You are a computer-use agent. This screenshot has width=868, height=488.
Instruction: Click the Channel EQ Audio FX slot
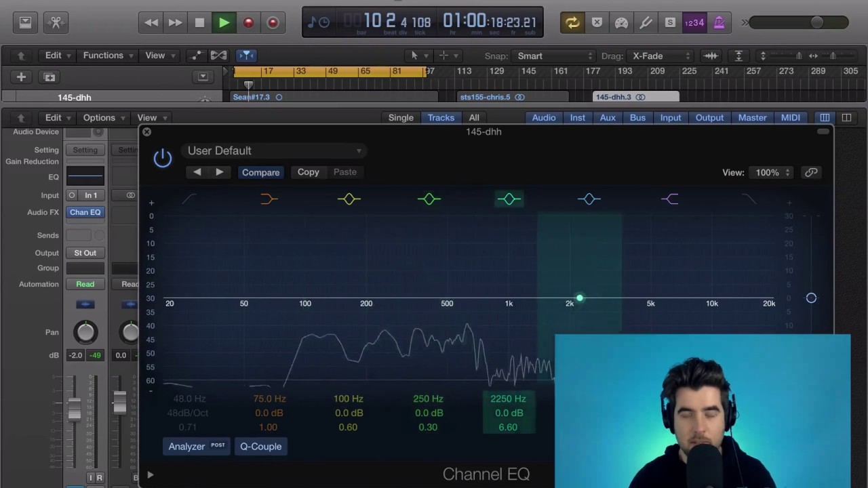click(85, 212)
